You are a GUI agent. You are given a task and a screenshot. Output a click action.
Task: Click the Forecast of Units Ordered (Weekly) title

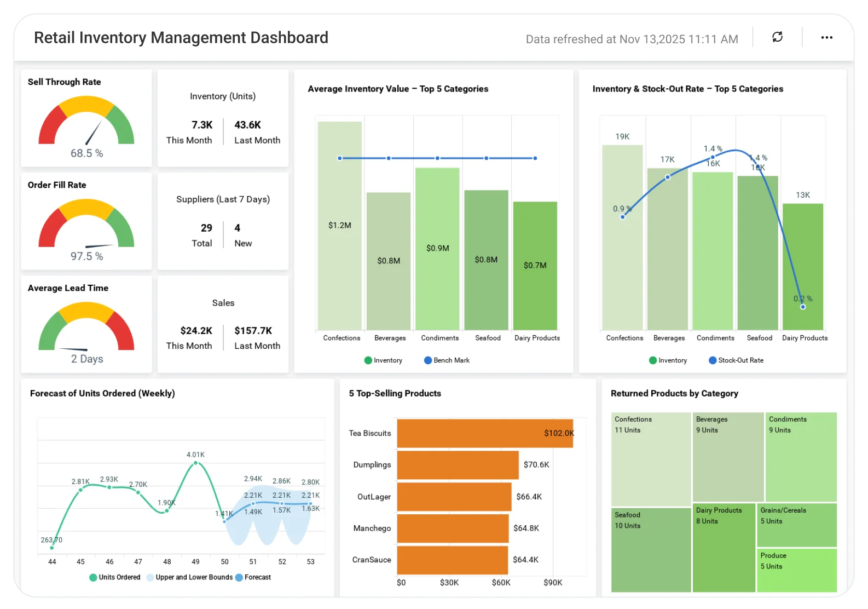[x=102, y=393]
